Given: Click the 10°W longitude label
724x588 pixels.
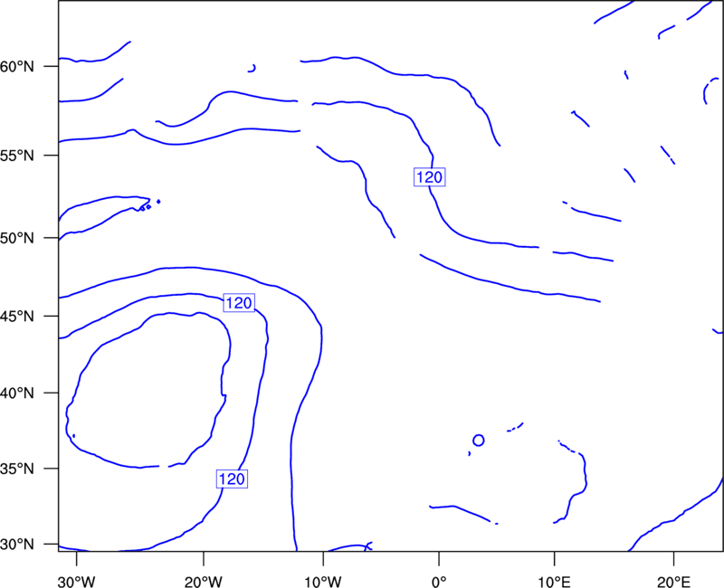Looking at the screenshot, I should coord(323,582).
